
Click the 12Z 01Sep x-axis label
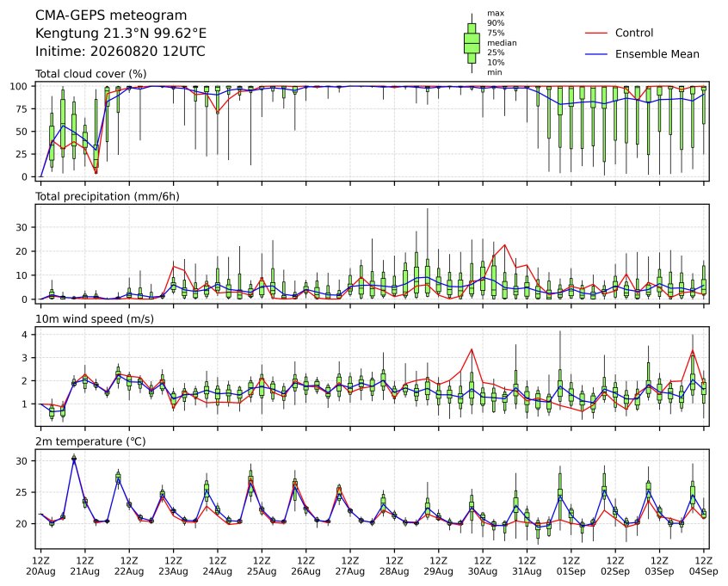click(x=571, y=566)
